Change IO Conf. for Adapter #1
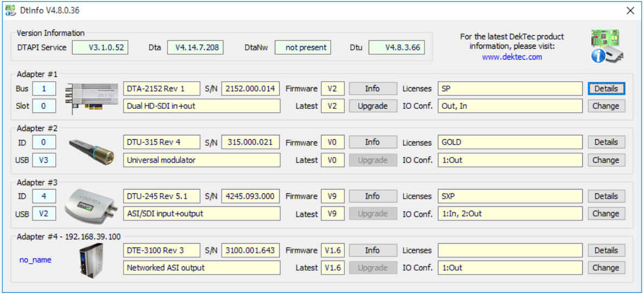Image resolution: width=644 pixels, height=294 pixels. tap(606, 106)
